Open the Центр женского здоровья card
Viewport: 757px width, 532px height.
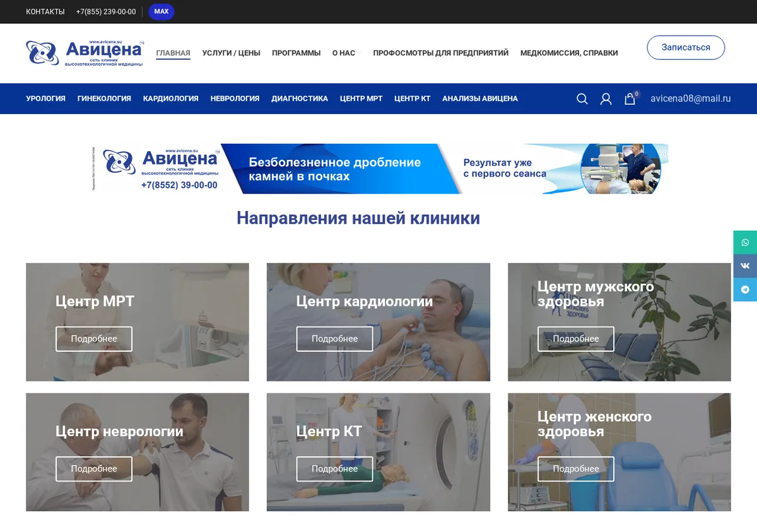click(x=619, y=452)
